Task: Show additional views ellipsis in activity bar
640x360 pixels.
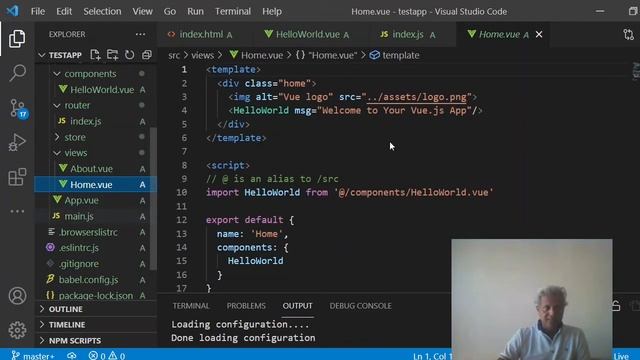Action: pos(17,211)
